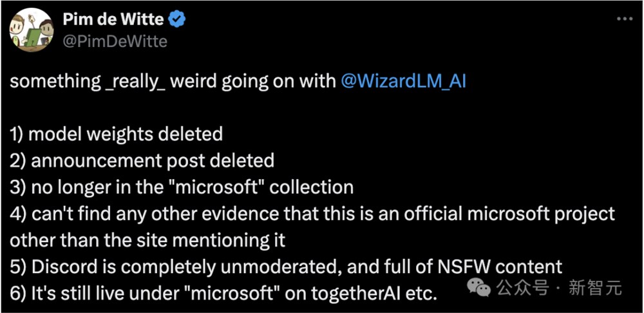Click the "other than the site mentioning it" line
The width and height of the screenshot is (644, 313).
click(147, 240)
